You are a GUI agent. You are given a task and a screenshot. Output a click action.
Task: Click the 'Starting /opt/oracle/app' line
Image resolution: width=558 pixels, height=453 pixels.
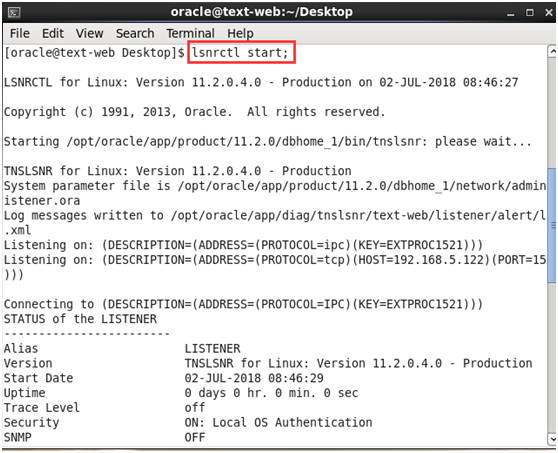[x=267, y=142]
